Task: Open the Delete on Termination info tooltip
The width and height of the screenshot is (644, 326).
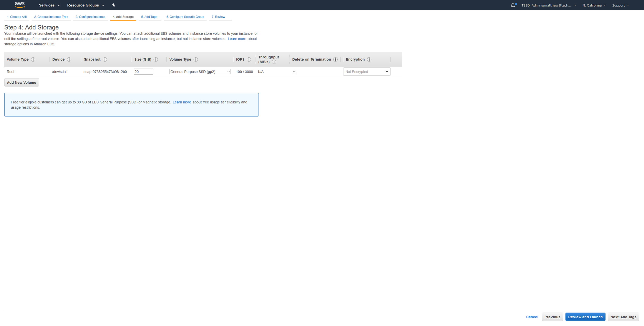Action: (x=336, y=60)
